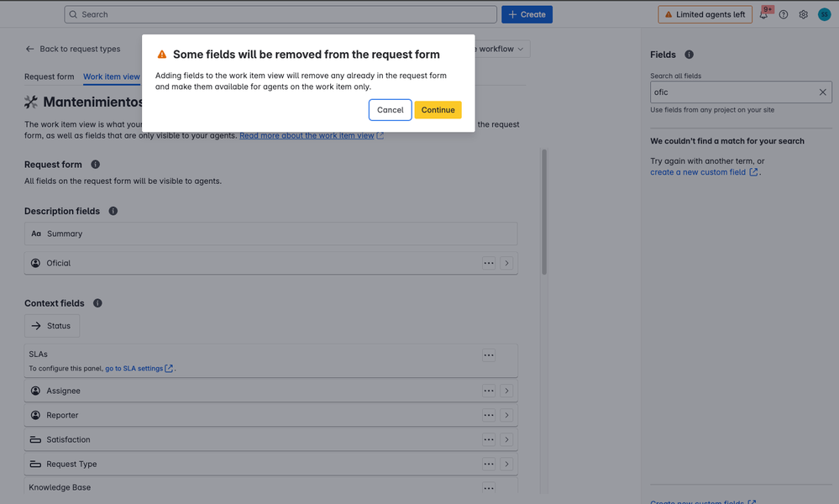This screenshot has width=839, height=504.
Task: Clear the fields search with the X icon
Action: tap(822, 92)
